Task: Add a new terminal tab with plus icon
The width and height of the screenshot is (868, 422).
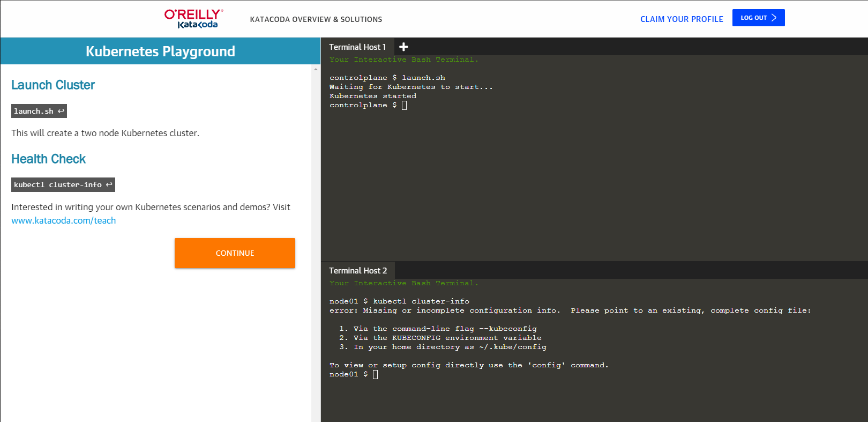Action: click(404, 47)
